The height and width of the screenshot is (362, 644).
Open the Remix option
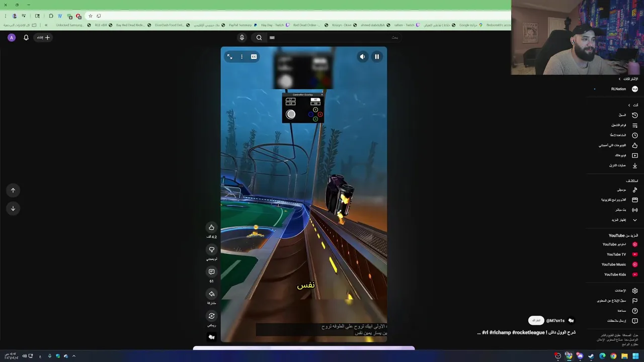[x=211, y=316]
